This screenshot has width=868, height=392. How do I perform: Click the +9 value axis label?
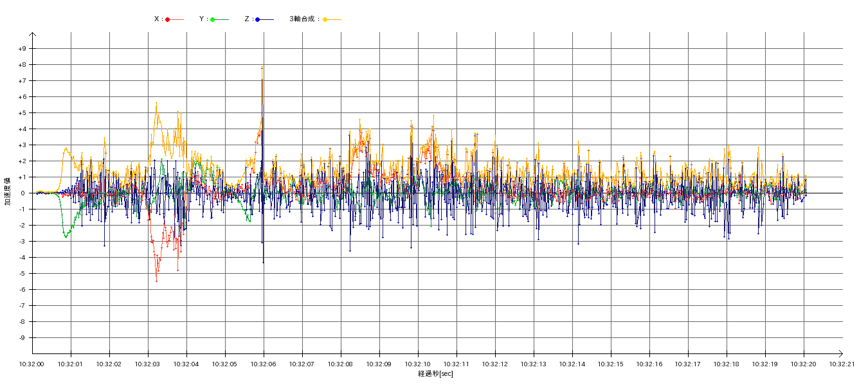tap(22, 49)
